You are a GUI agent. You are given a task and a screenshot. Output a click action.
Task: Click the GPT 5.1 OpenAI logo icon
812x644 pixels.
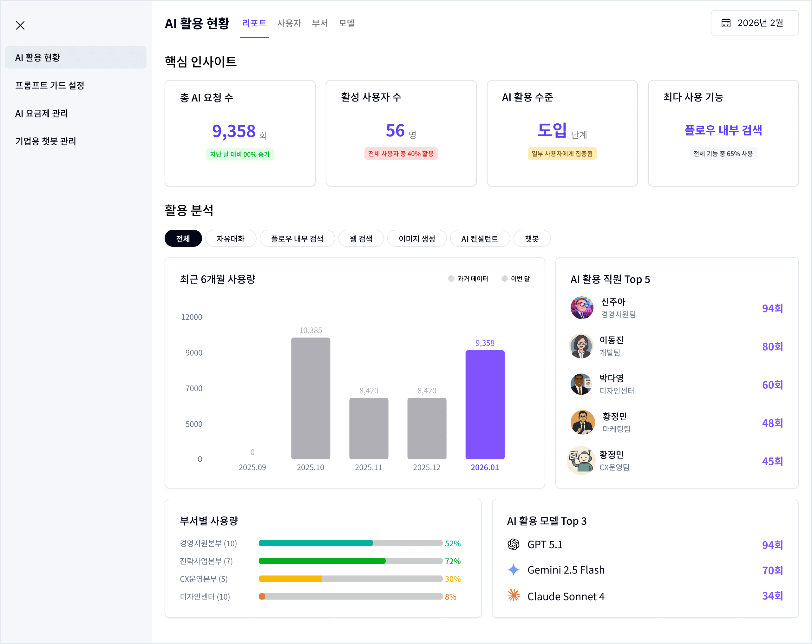pyautogui.click(x=513, y=544)
